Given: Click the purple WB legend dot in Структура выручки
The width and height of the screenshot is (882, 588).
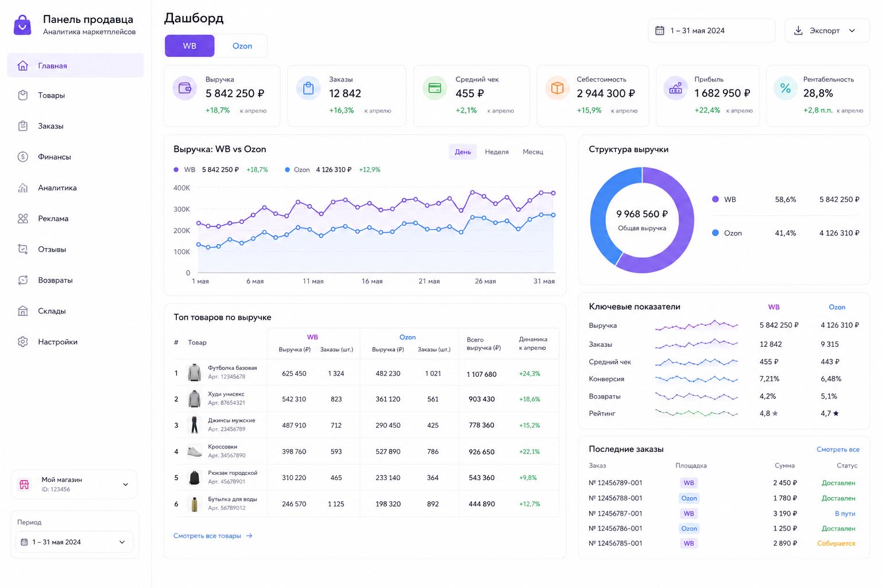Looking at the screenshot, I should 715,199.
